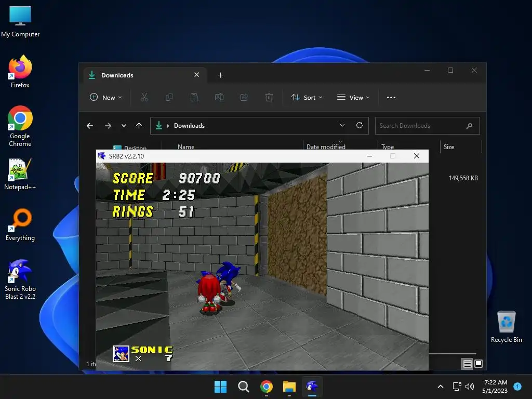The image size is (532, 399).
Task: Launch Everything search desktop shortcut
Action: point(20,224)
